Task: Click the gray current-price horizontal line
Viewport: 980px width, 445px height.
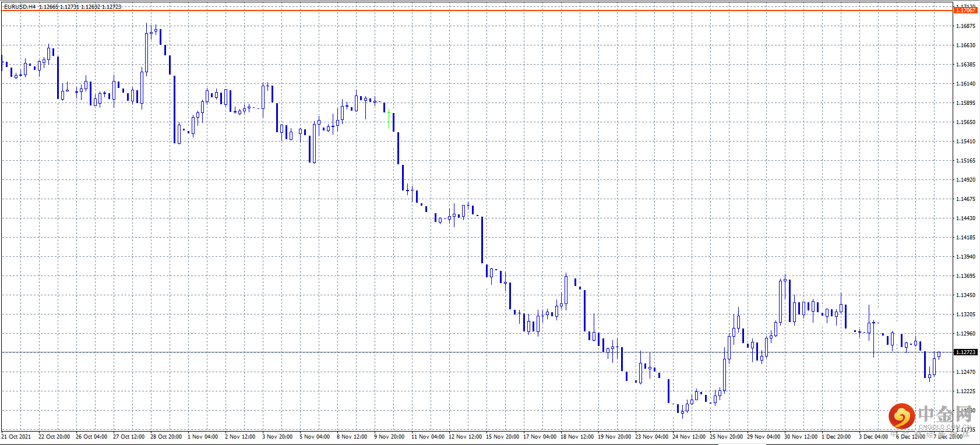Action: tap(477, 352)
